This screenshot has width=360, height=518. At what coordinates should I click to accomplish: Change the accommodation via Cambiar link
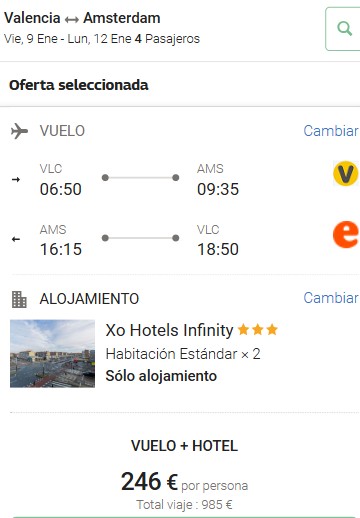pyautogui.click(x=331, y=298)
